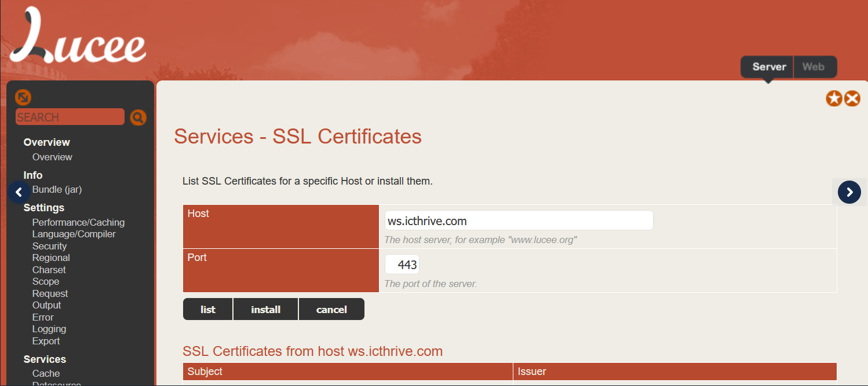Open Export settings
This screenshot has height=386, width=868.
point(46,341)
